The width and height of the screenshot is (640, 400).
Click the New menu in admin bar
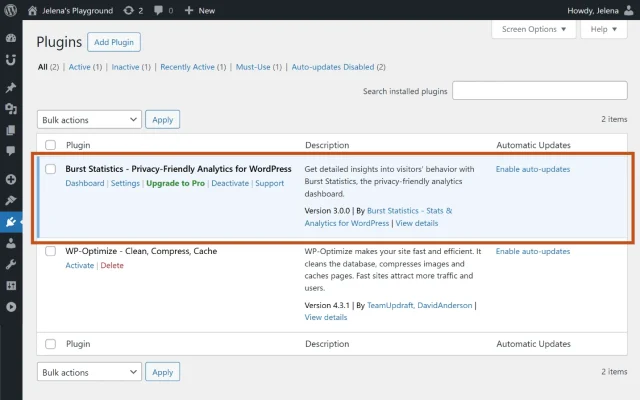[x=207, y=11]
